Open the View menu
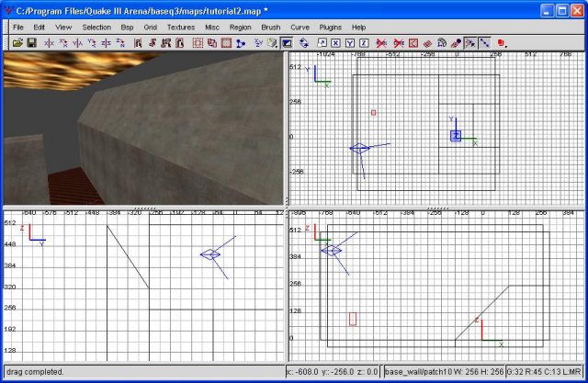The height and width of the screenshot is (383, 588). coord(63,28)
